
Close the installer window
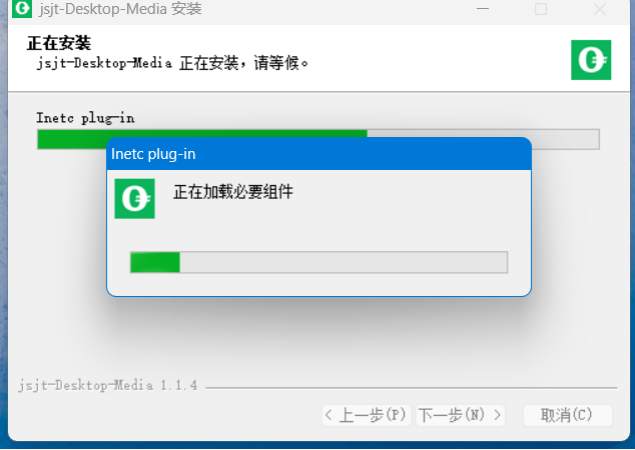(x=600, y=9)
